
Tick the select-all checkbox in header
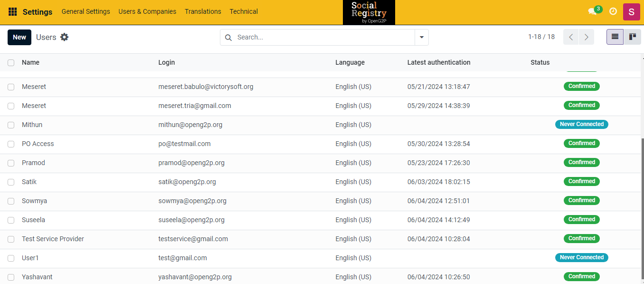(11, 62)
